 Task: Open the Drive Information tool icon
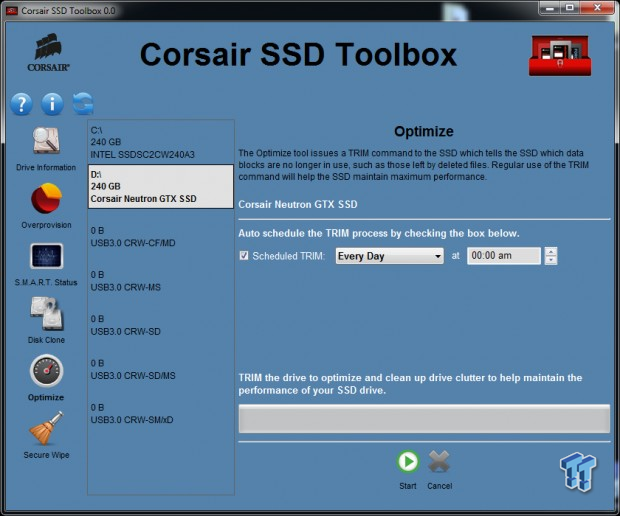click(46, 140)
